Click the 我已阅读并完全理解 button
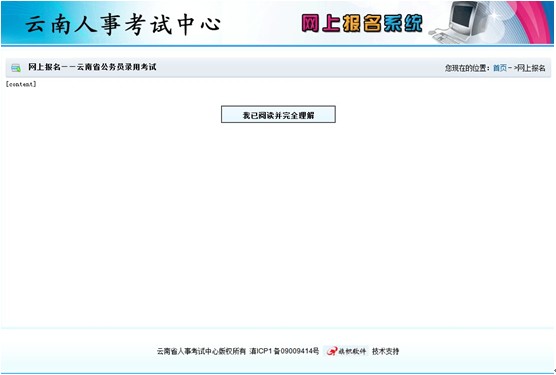This screenshot has width=556, height=375. [278, 114]
